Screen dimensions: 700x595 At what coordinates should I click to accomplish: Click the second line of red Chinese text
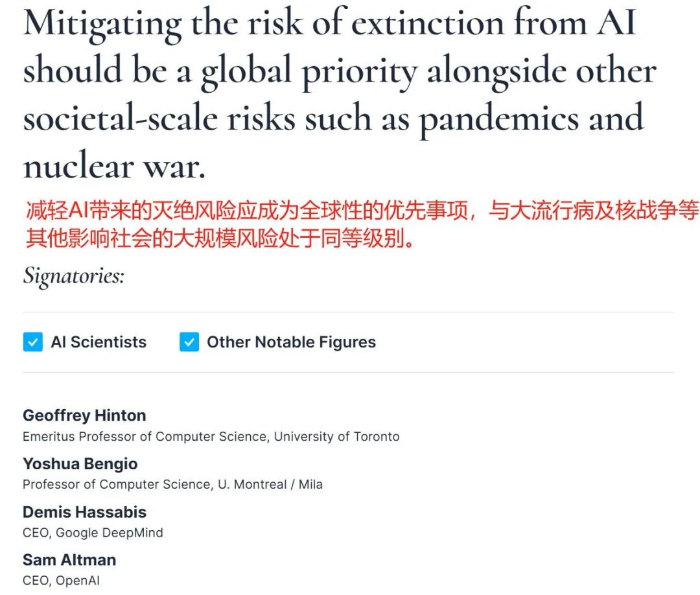tap(219, 239)
